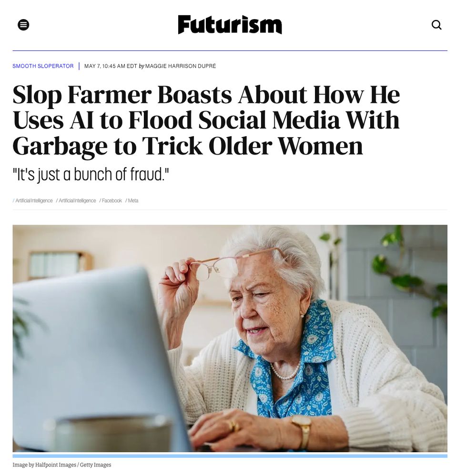
Task: Click the "It's just a bunch of fraud" subheading
Action: pyautogui.click(x=91, y=174)
